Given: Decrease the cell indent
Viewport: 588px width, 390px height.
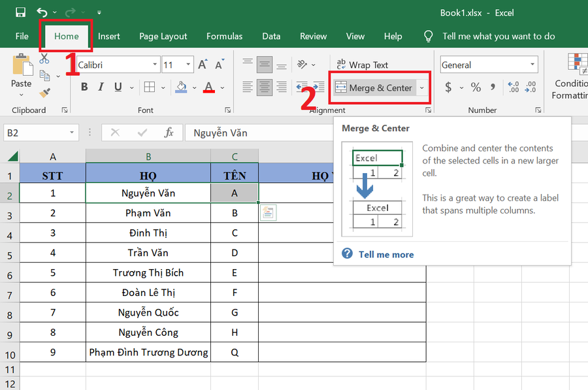Looking at the screenshot, I should 302,87.
